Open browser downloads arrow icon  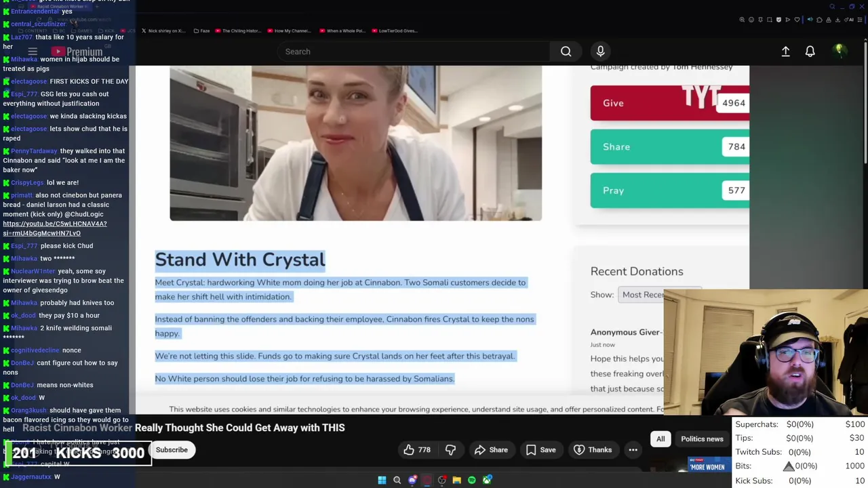click(x=837, y=20)
